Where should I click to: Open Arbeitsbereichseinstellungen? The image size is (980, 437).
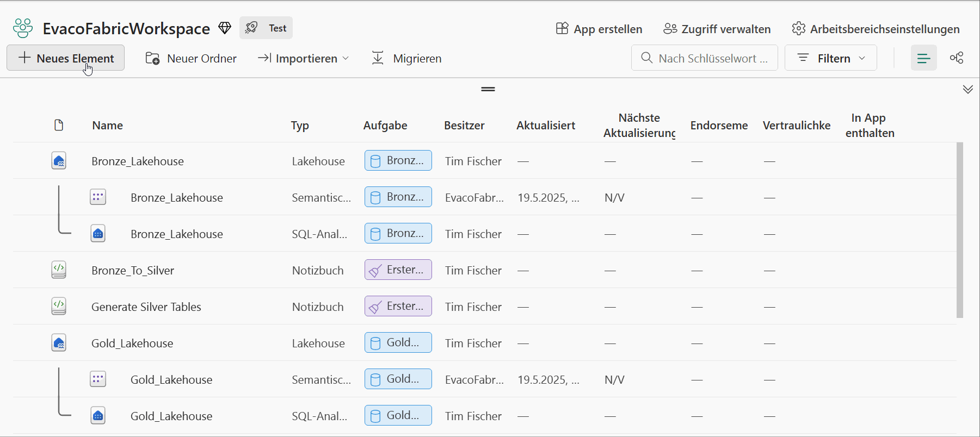[876, 29]
